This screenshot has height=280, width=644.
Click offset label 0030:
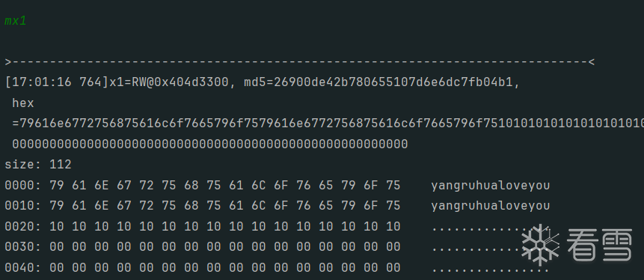coord(23,247)
